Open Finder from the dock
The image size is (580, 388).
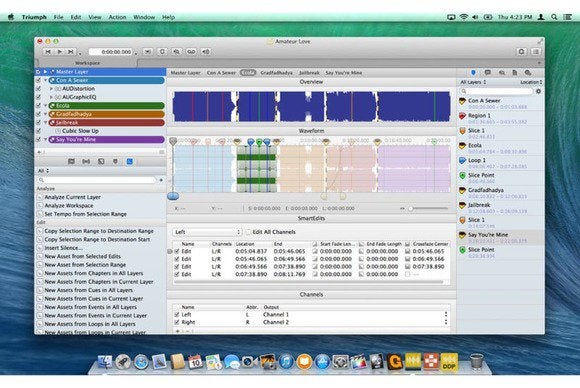(105, 362)
